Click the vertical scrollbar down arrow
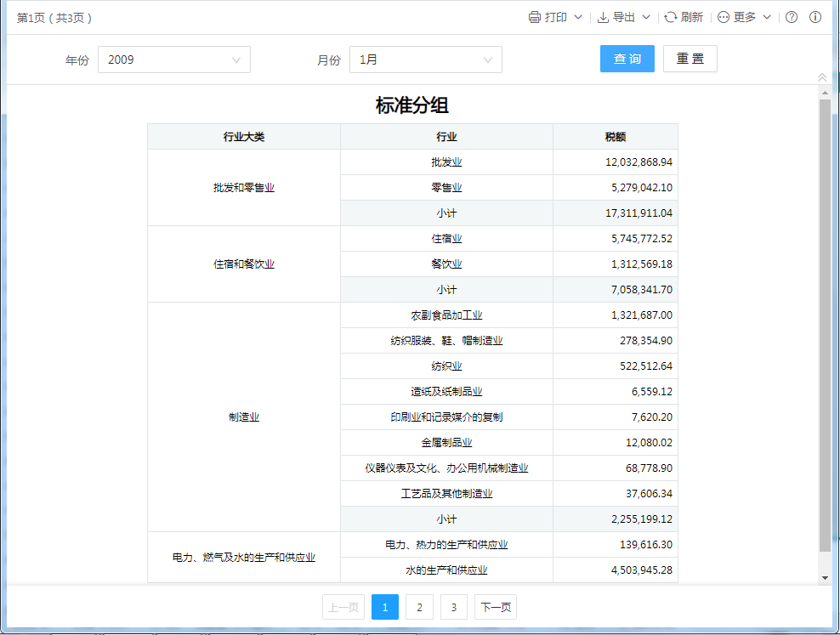 point(825,578)
